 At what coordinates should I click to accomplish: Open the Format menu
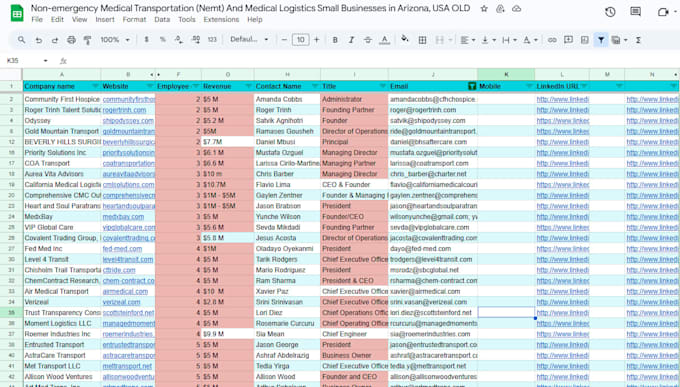134,20
